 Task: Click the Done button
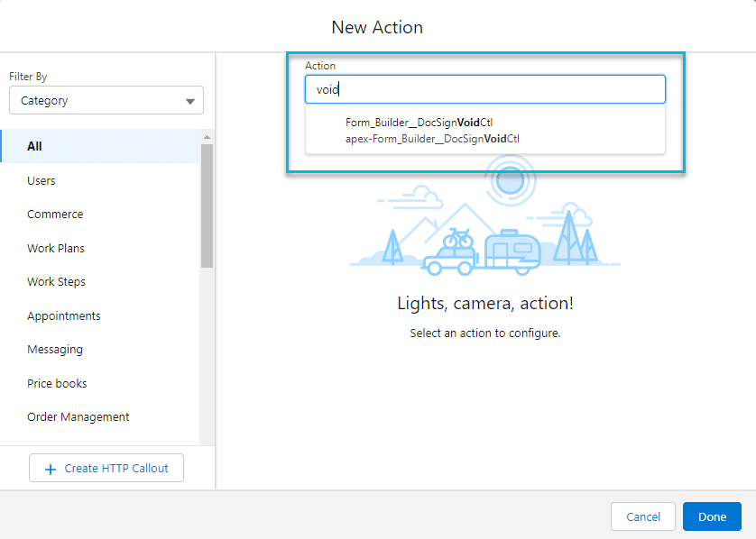point(712,516)
